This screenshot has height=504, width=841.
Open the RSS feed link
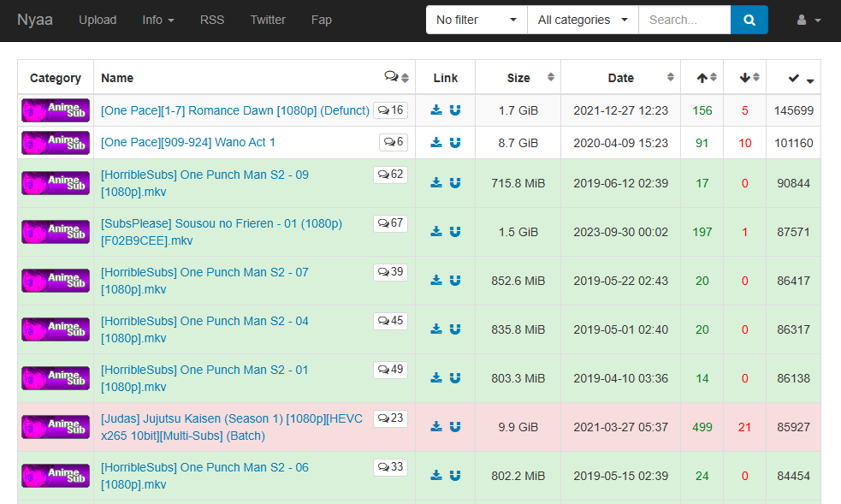tap(212, 20)
